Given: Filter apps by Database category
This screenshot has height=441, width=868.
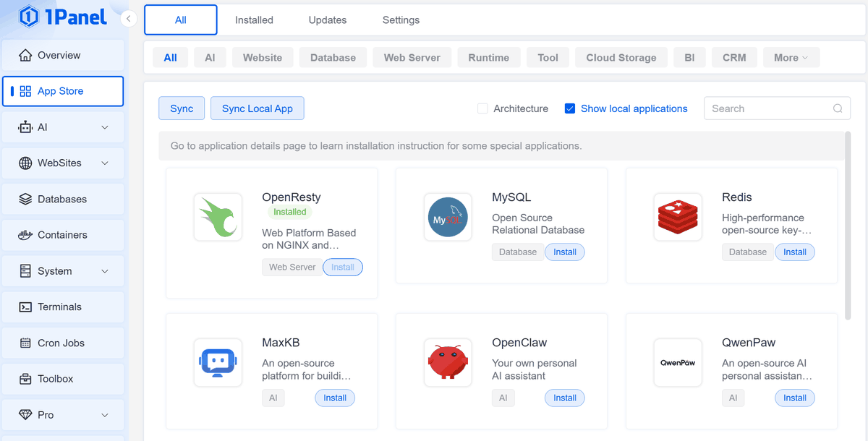Looking at the screenshot, I should pyautogui.click(x=333, y=58).
